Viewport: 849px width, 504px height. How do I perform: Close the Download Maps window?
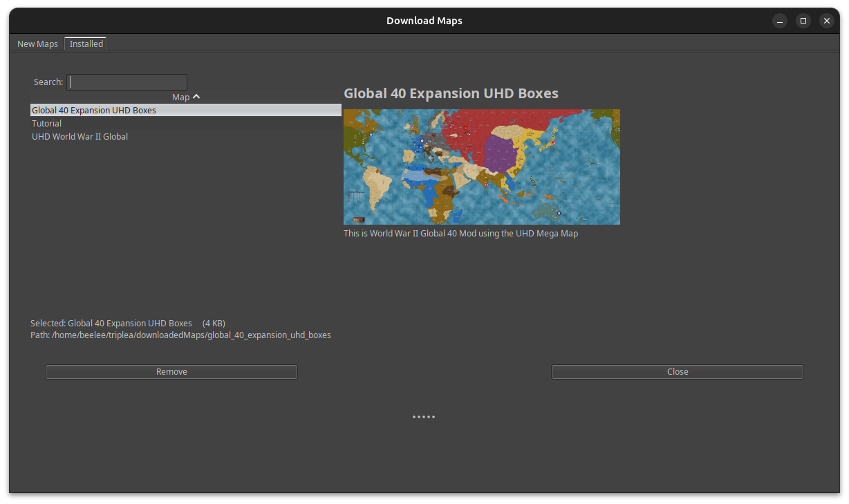click(827, 21)
